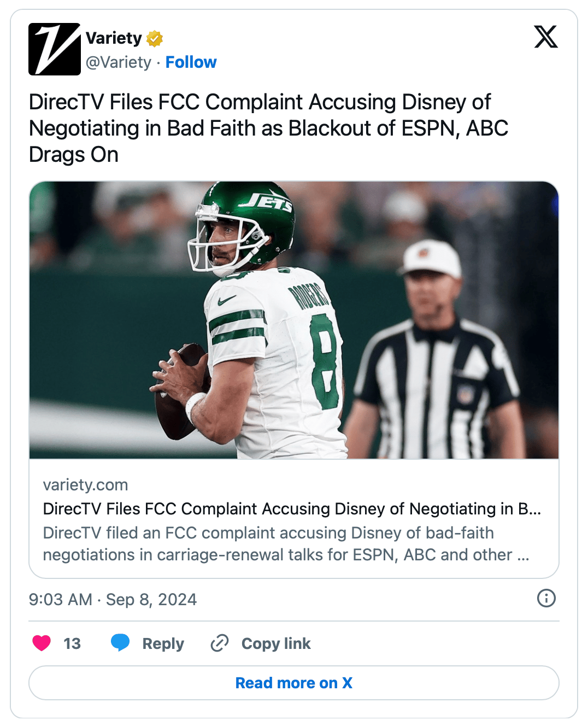Click the variety.com domain text
588x726 pixels.
(85, 485)
